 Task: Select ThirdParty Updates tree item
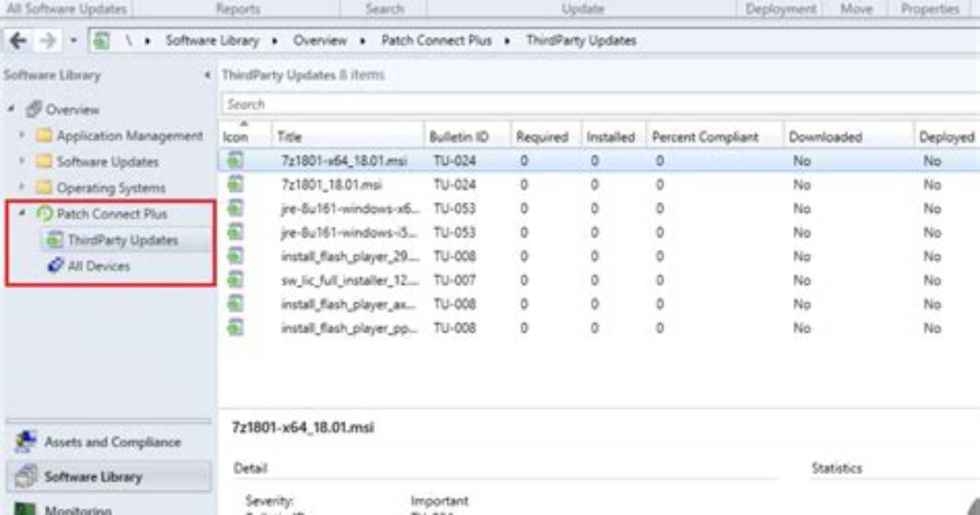tap(123, 240)
